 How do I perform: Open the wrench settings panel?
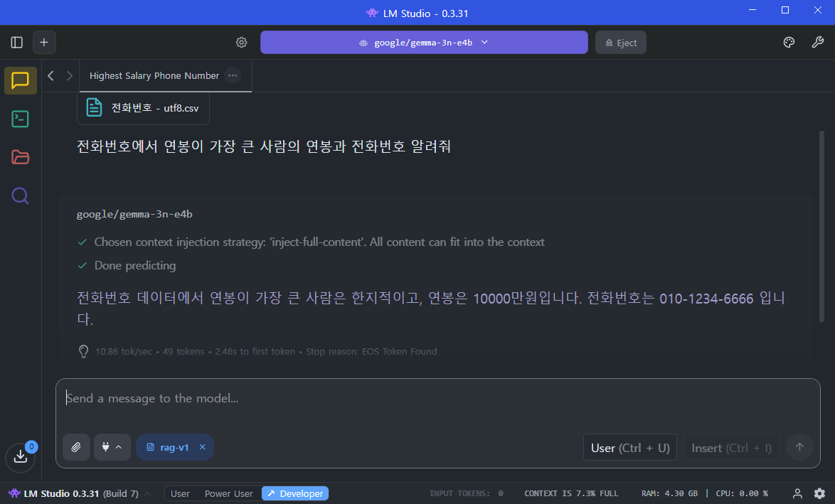818,43
